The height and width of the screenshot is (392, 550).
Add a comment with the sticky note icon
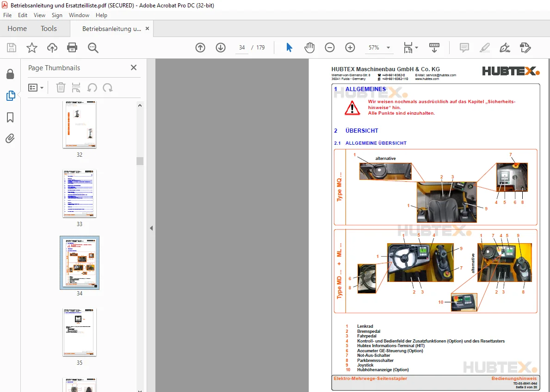pyautogui.click(x=464, y=48)
